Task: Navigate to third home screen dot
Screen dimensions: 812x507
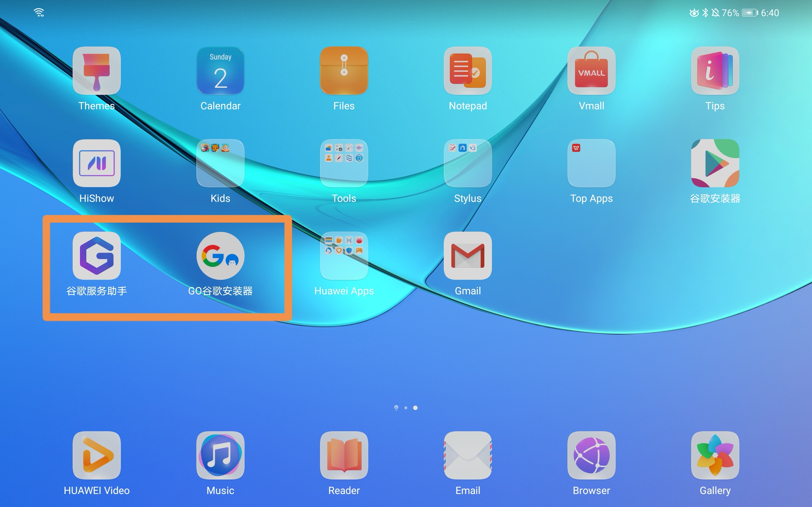Action: (x=417, y=408)
